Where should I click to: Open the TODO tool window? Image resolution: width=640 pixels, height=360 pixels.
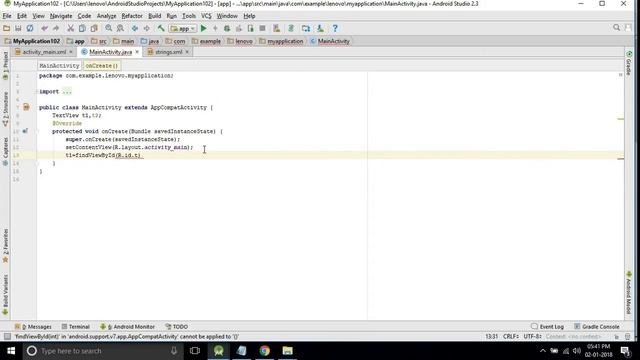pos(177,327)
